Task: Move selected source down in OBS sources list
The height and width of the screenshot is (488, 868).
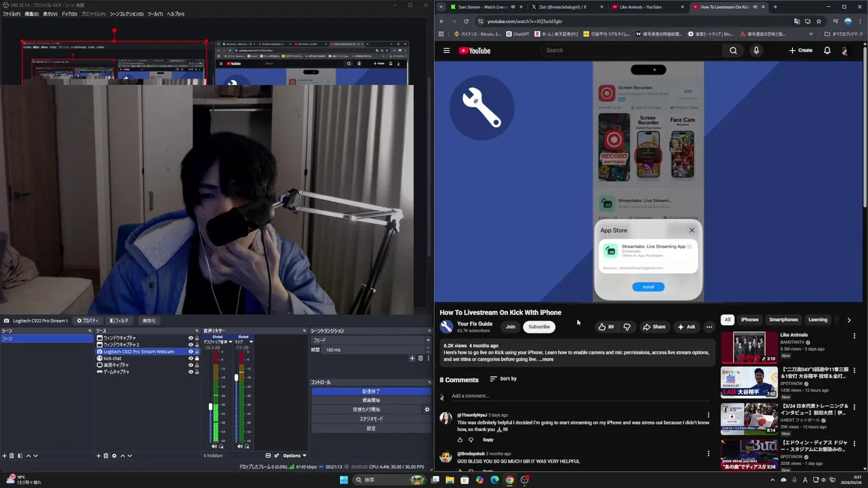Action: click(x=130, y=455)
